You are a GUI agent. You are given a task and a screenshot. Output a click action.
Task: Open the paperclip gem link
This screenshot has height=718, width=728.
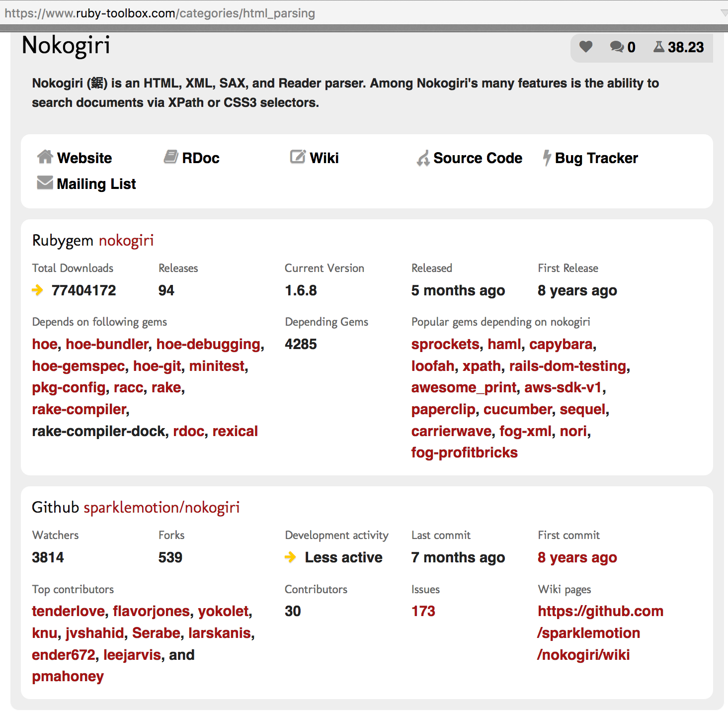click(443, 410)
